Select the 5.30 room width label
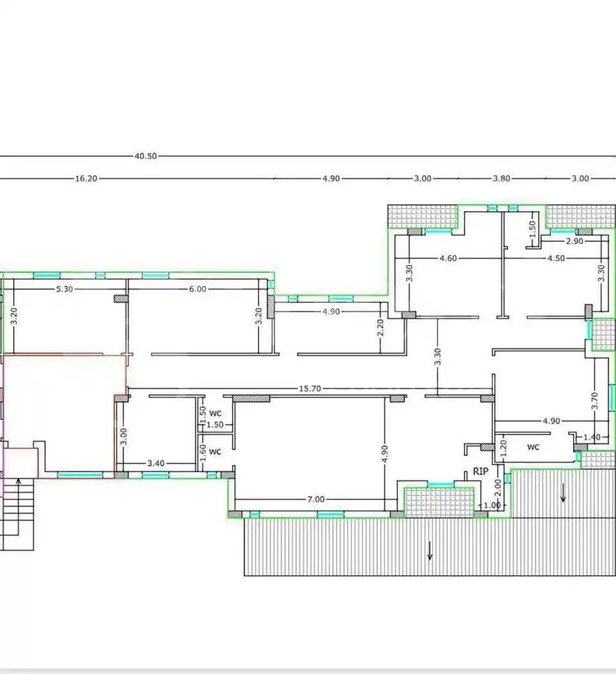 pyautogui.click(x=64, y=289)
